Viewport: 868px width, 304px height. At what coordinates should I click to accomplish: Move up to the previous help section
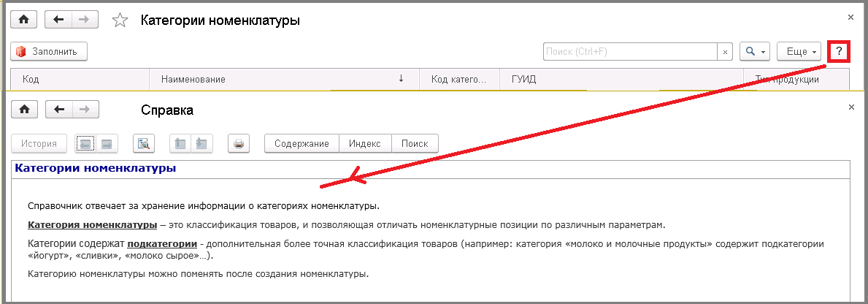coord(180,143)
